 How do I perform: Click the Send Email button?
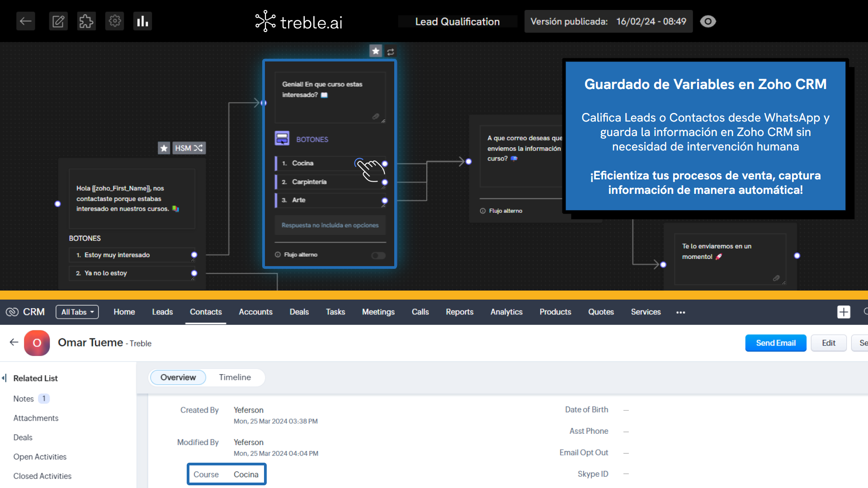tap(775, 343)
